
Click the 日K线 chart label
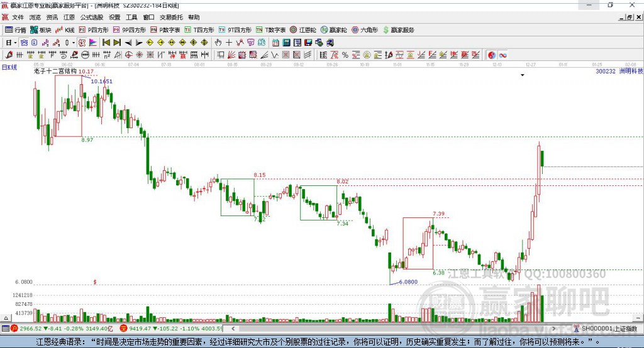[x=9, y=67]
